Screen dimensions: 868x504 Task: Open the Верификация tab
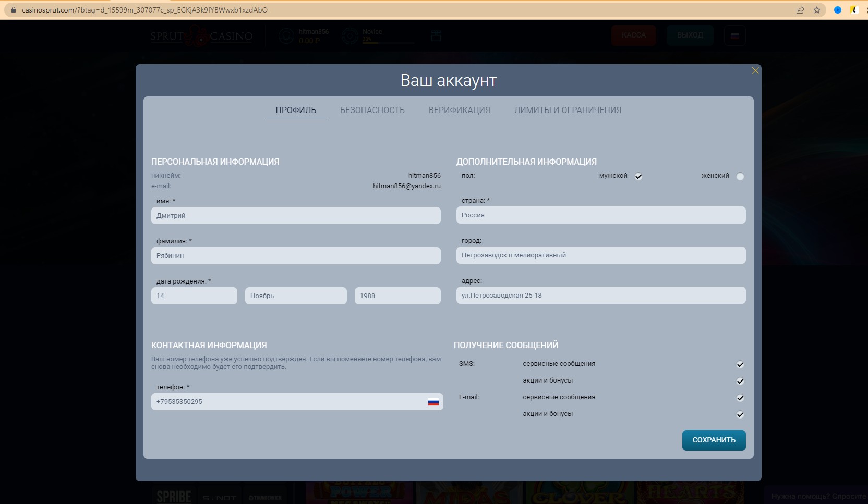click(x=459, y=110)
